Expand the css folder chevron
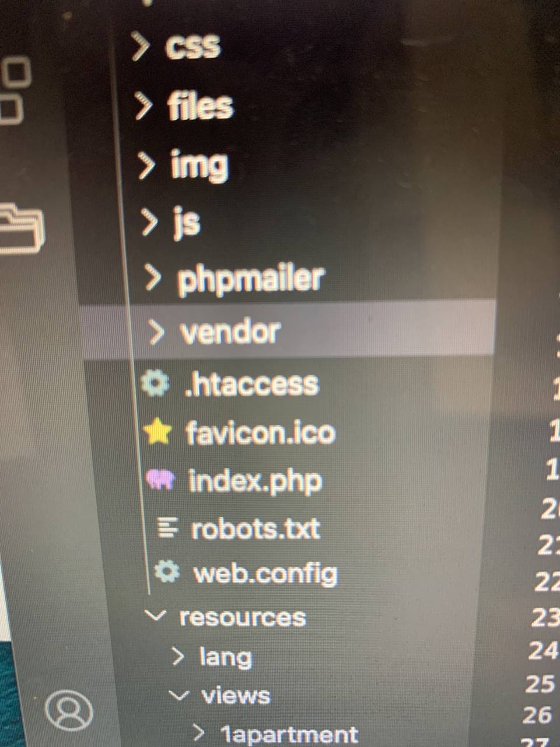 click(x=141, y=47)
